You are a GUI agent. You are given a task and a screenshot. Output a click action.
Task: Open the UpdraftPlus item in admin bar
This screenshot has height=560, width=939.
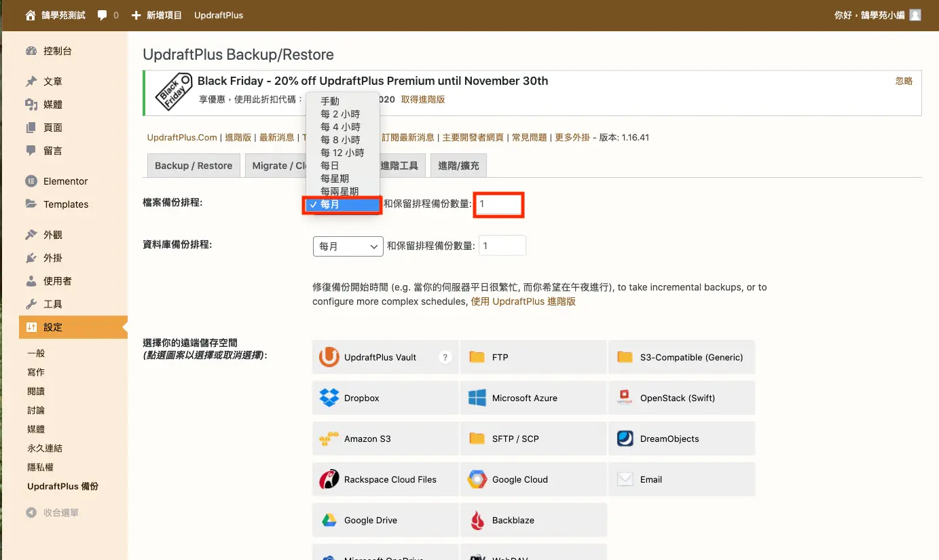click(219, 15)
